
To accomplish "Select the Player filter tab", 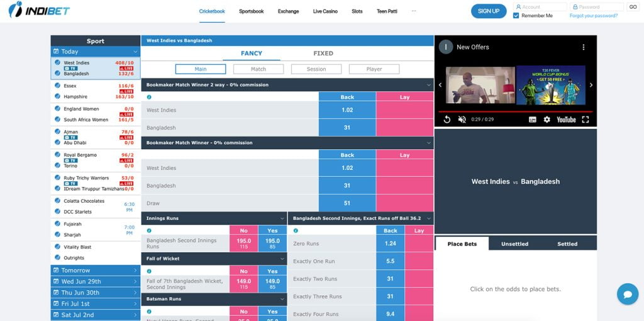I will point(374,69).
